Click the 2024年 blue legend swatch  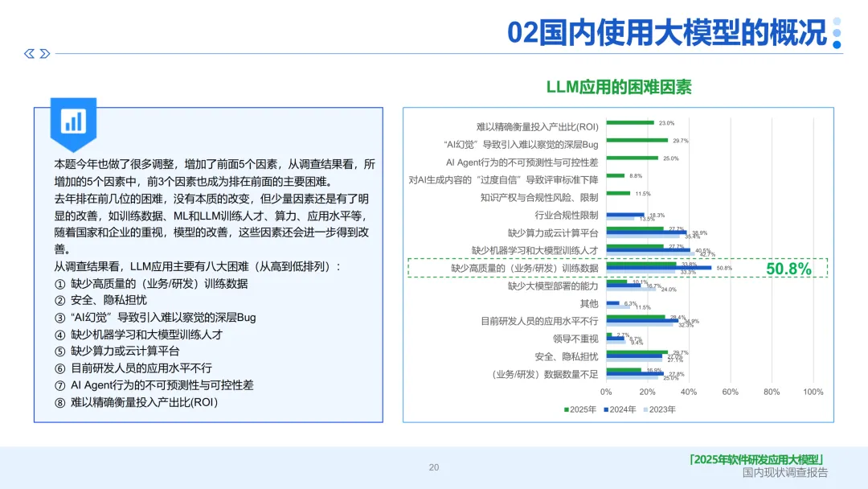[606, 410]
